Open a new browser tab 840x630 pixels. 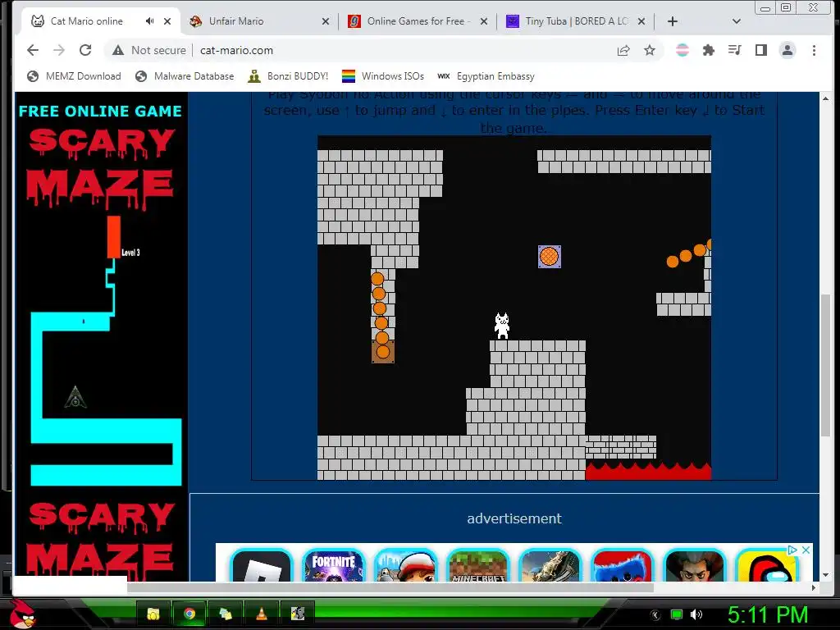click(x=673, y=21)
